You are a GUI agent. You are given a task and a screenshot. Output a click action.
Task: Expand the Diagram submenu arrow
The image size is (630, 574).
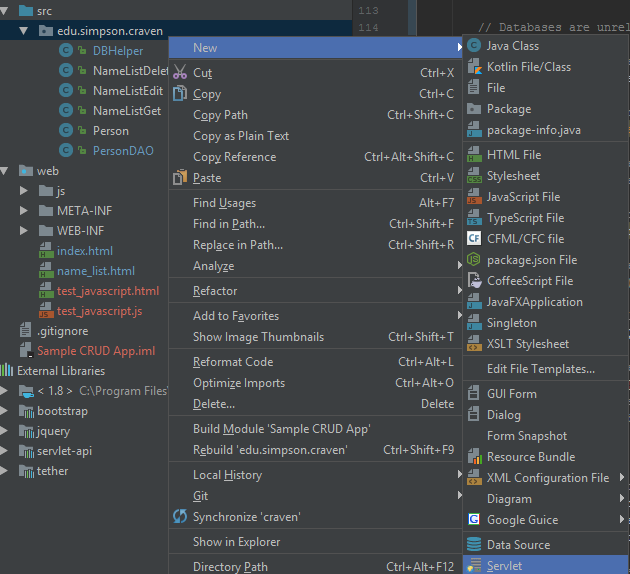622,498
